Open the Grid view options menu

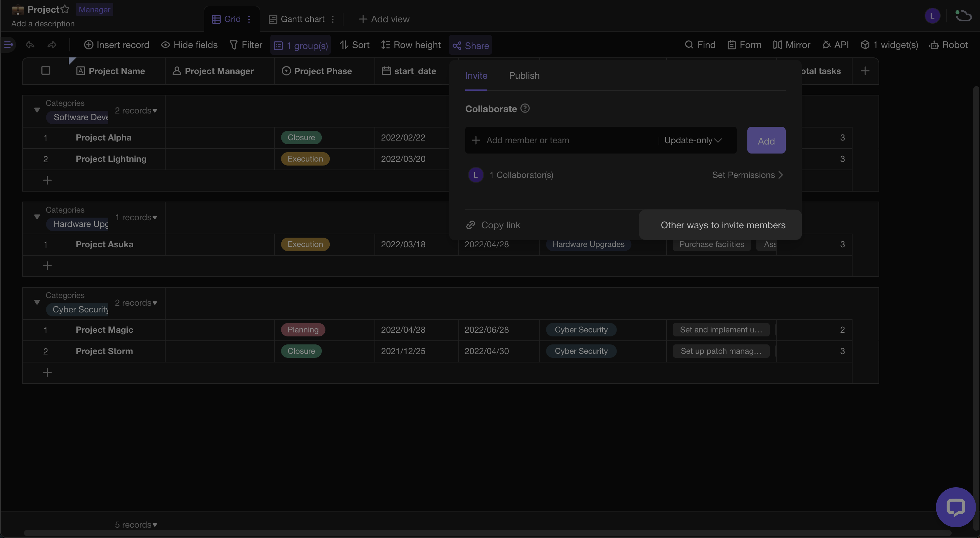click(249, 19)
